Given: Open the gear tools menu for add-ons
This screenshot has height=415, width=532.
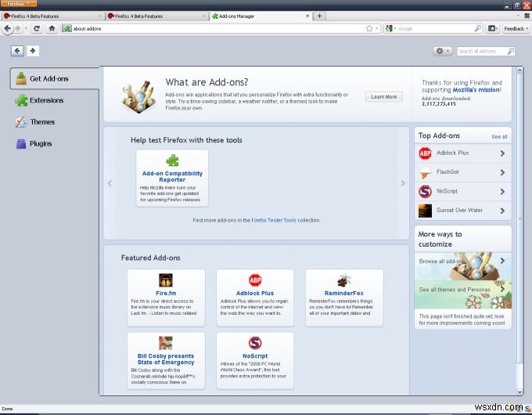Looking at the screenshot, I should tap(442, 51).
